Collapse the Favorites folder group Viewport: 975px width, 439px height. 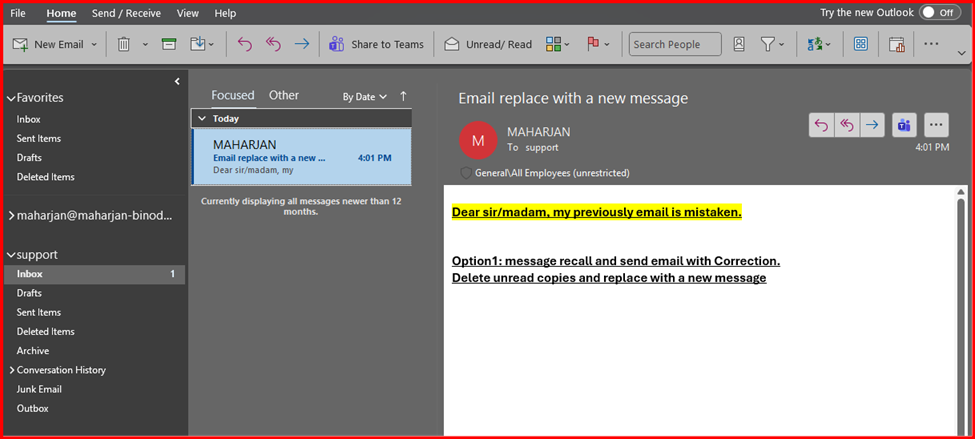[11, 98]
